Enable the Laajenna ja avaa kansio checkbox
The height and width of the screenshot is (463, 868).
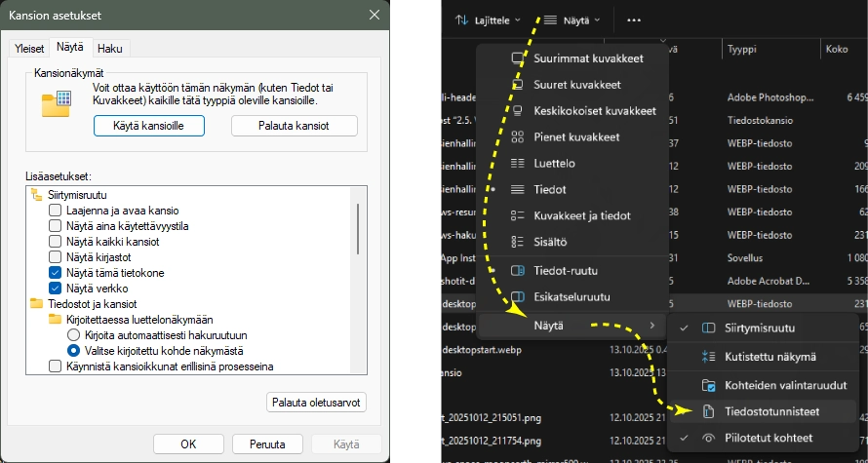point(56,211)
